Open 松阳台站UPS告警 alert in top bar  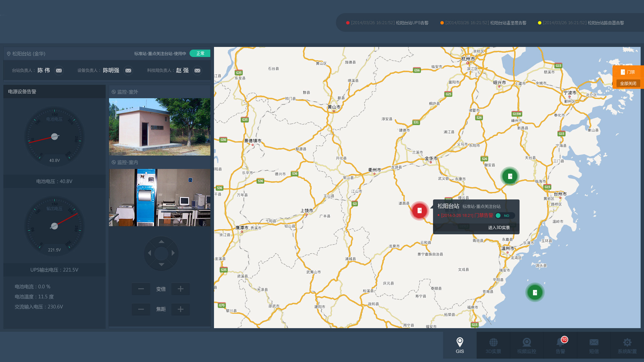point(412,23)
